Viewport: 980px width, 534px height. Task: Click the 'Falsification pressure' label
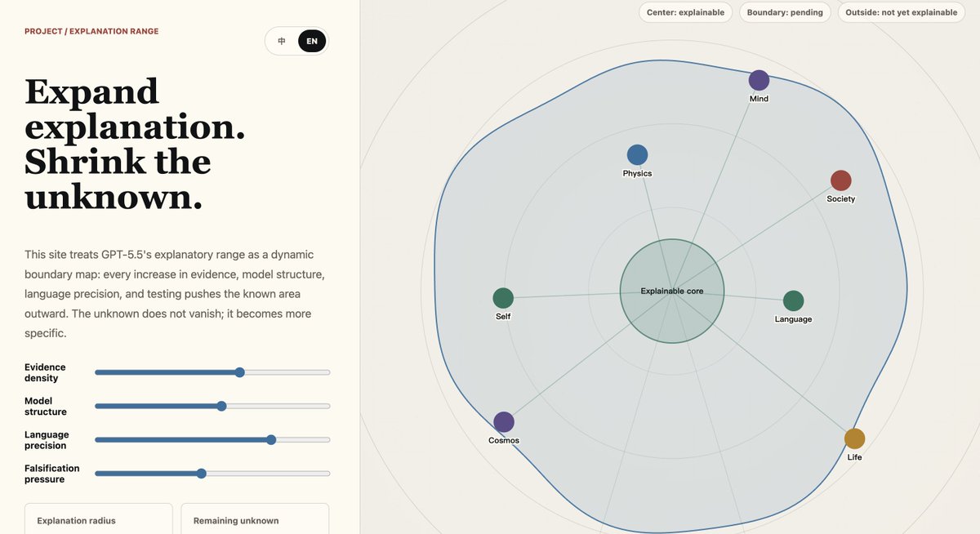pos(52,474)
